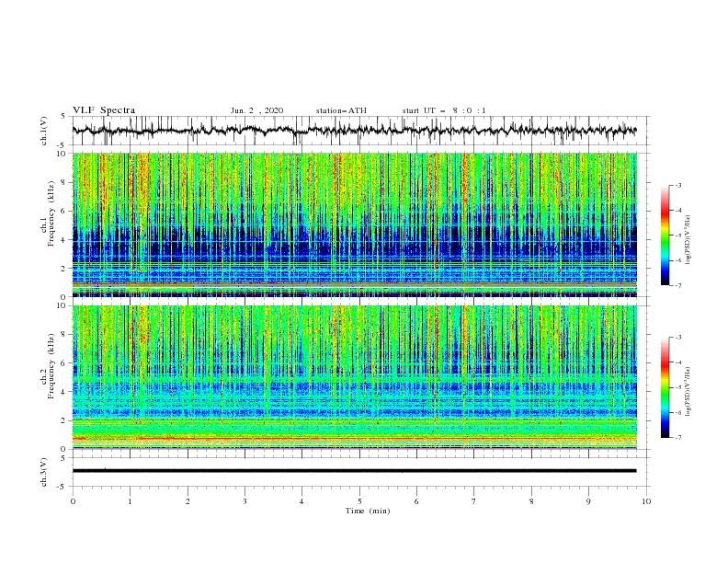Screen dimensions: 728x563
Task: Click the "VLF Spectra" plot title
Action: (104, 110)
